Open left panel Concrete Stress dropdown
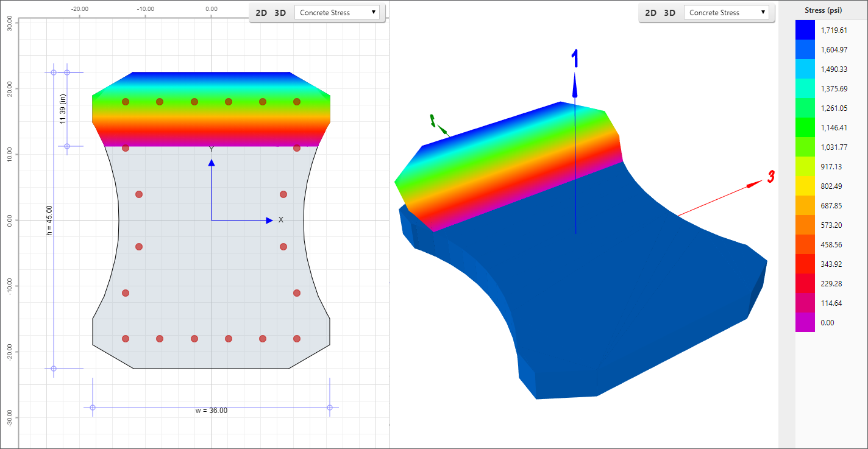The width and height of the screenshot is (868, 449). click(x=336, y=12)
